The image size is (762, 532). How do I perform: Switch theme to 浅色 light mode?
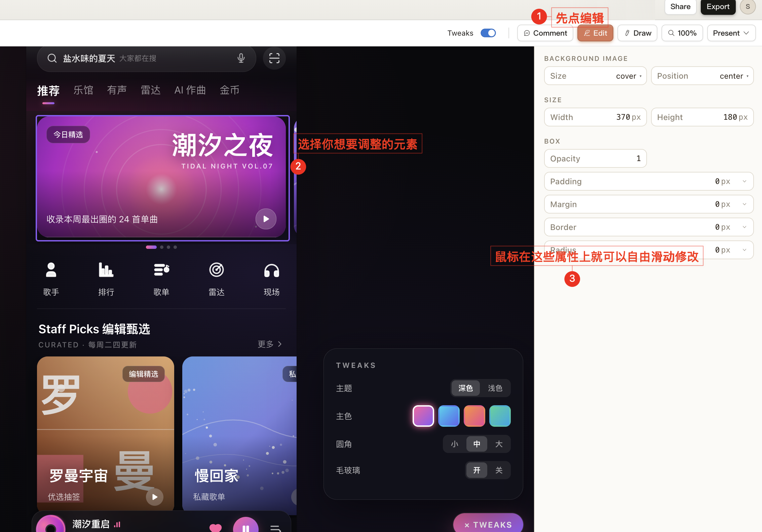495,388
